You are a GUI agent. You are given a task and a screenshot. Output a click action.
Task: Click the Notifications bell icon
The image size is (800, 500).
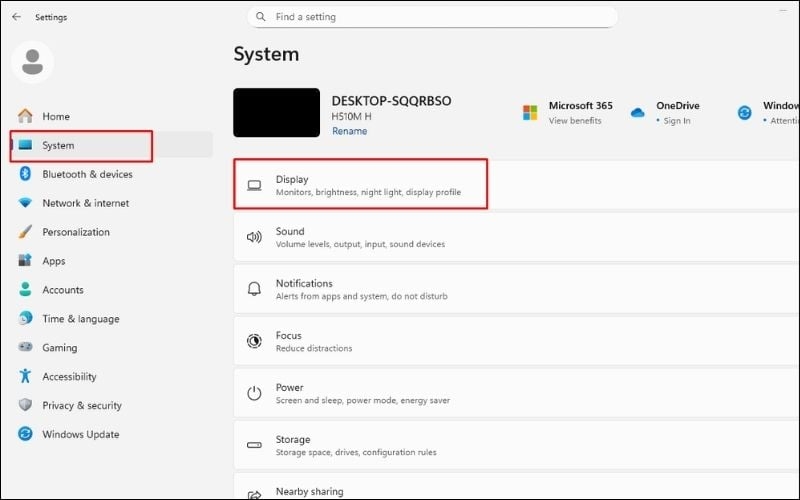254,289
